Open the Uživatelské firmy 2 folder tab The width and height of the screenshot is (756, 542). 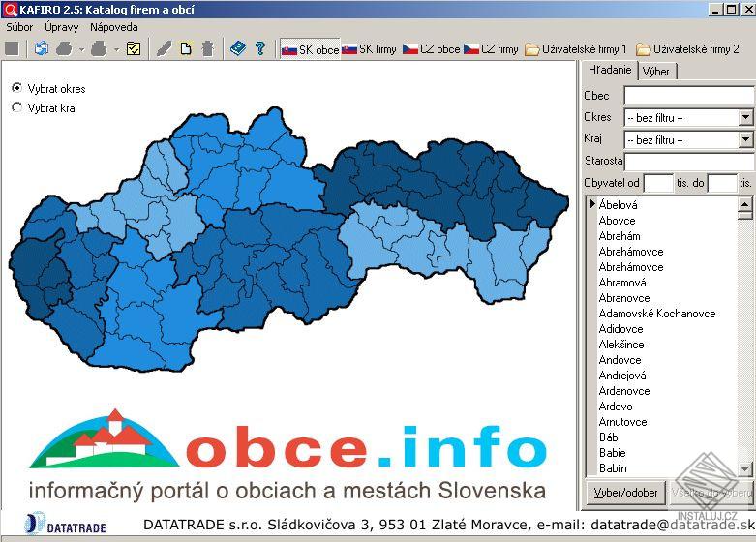click(687, 49)
